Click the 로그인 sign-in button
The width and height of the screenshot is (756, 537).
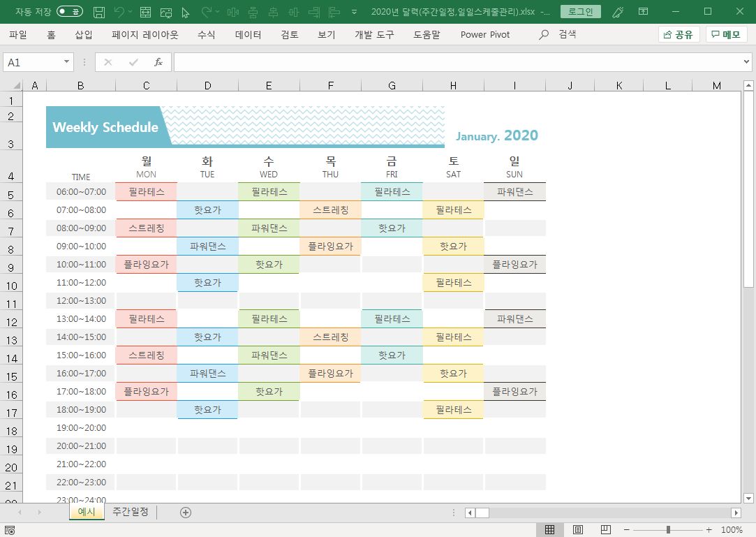581,12
